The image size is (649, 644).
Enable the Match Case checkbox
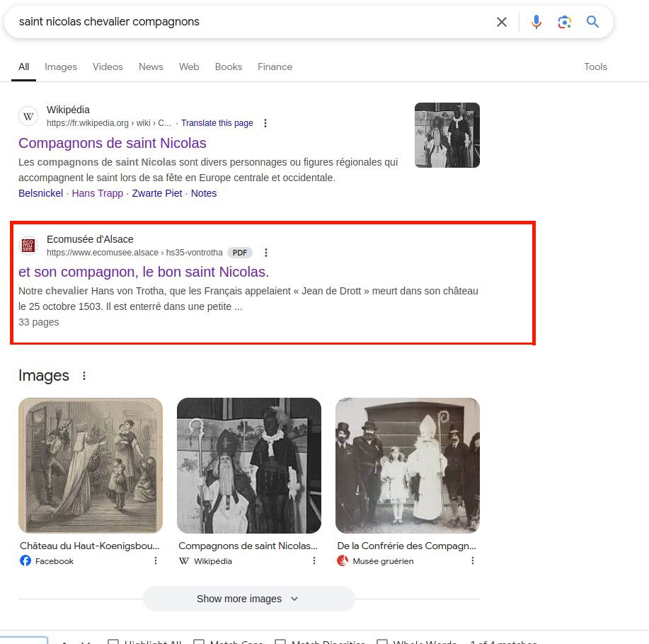(x=199, y=643)
